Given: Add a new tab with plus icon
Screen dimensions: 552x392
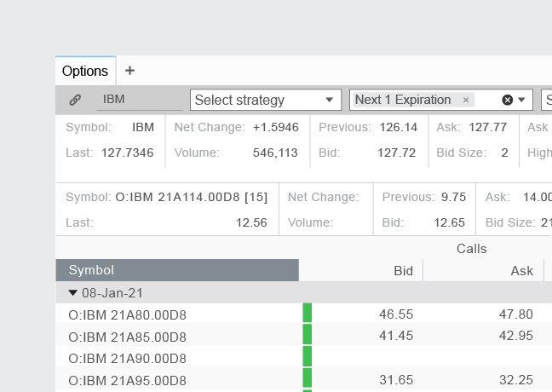Looking at the screenshot, I should point(129,71).
